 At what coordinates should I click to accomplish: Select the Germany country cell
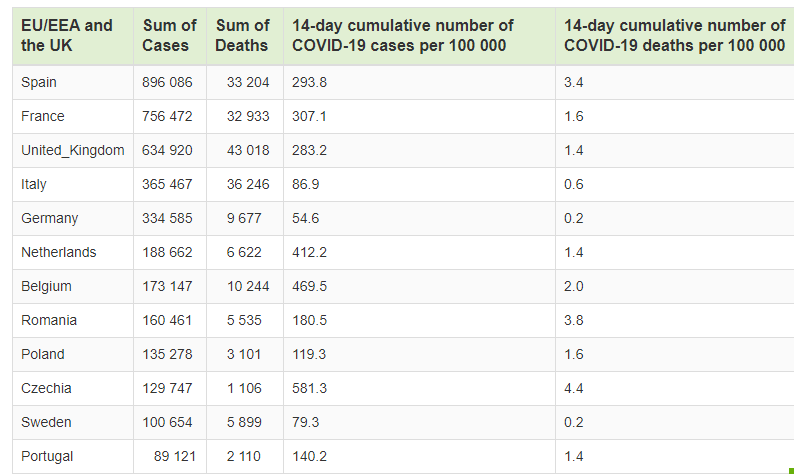[x=50, y=218]
